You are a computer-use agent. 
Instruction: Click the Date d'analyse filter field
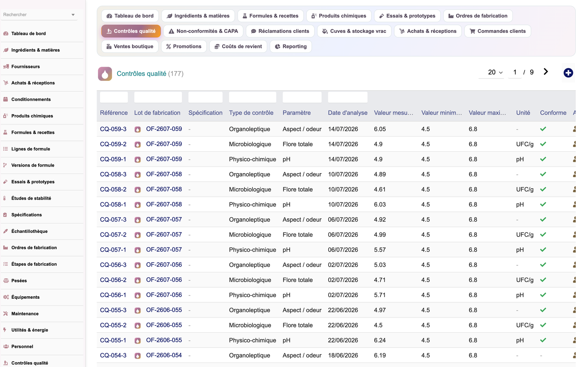[348, 97]
